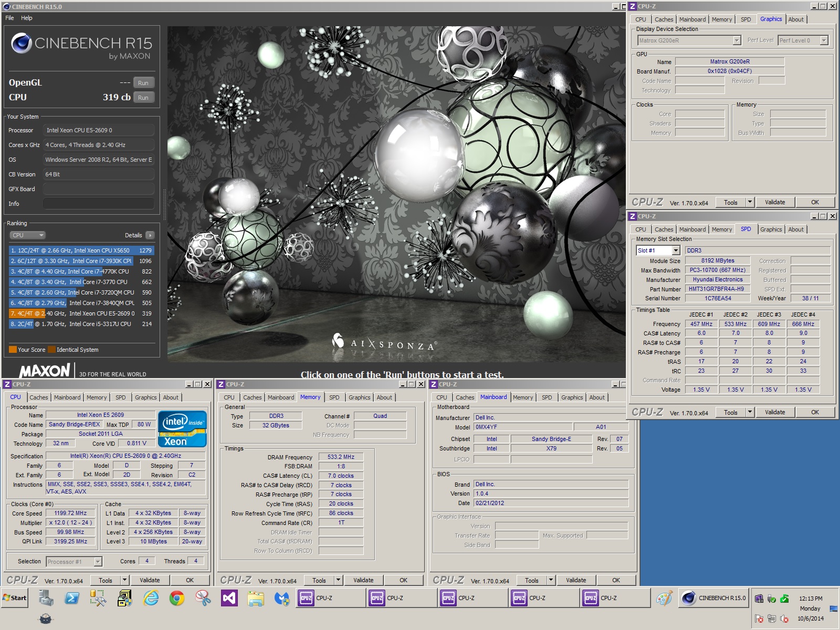Launch Windows PowerShell from the taskbar
Viewport: 840px width, 630px height.
[72, 597]
